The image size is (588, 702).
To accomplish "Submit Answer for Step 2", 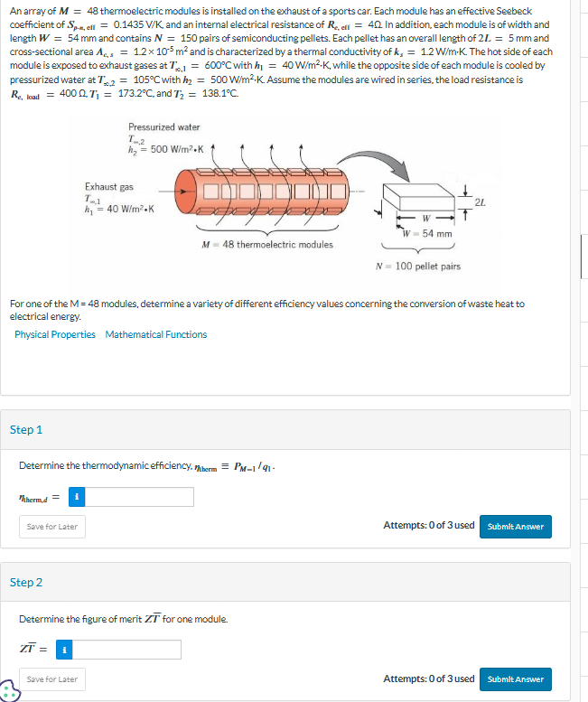I will [x=516, y=679].
